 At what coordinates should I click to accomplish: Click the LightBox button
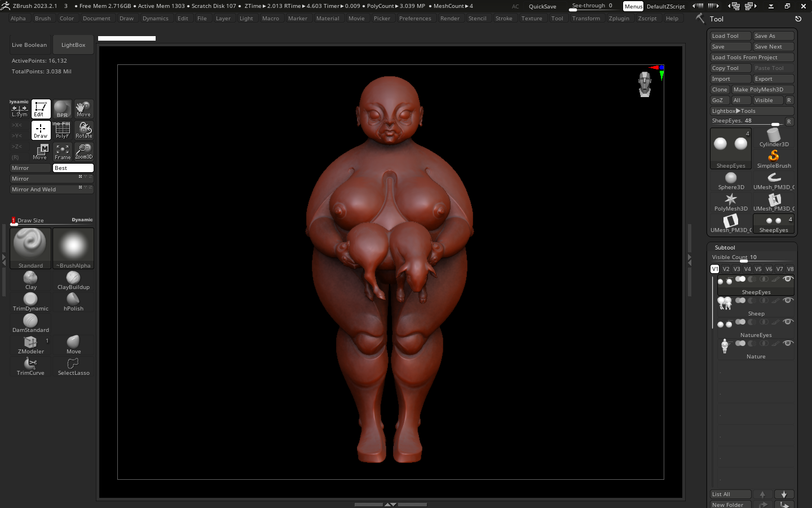point(73,45)
